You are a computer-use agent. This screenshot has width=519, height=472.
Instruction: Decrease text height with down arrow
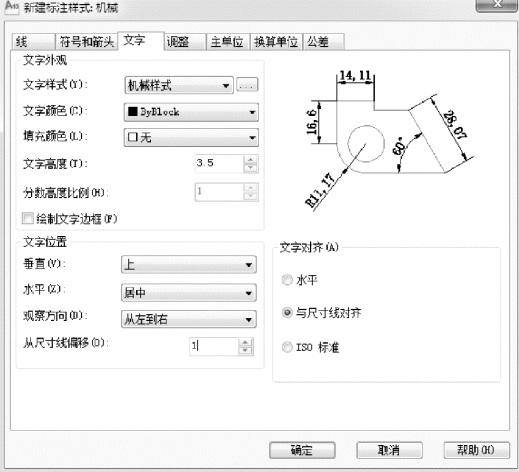point(250,168)
